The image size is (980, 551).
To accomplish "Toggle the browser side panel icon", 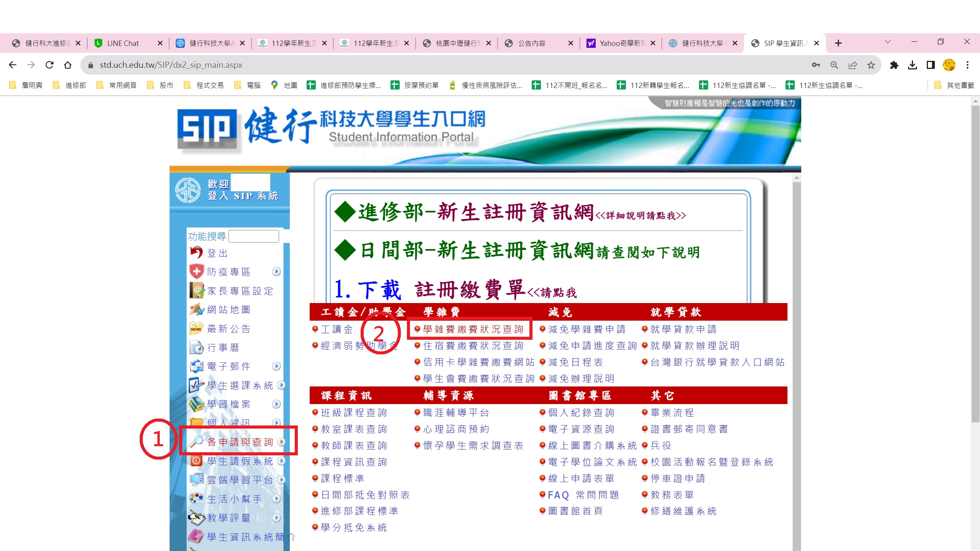I will tap(931, 65).
